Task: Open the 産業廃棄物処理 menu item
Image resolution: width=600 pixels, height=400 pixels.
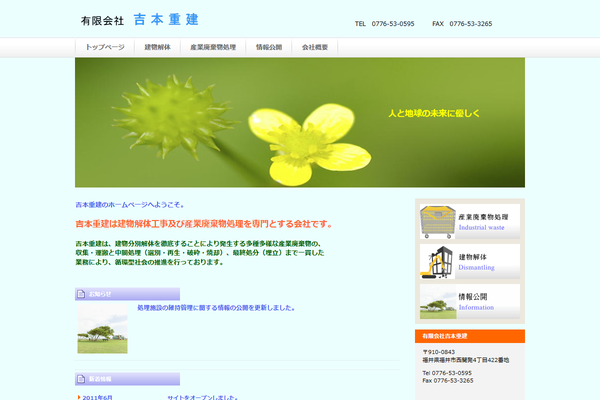Action: click(x=213, y=47)
